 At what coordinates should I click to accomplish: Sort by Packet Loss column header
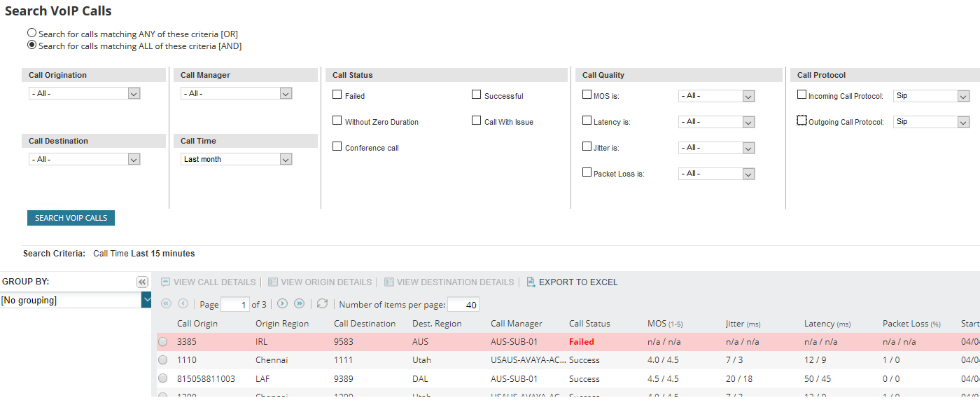coord(911,324)
